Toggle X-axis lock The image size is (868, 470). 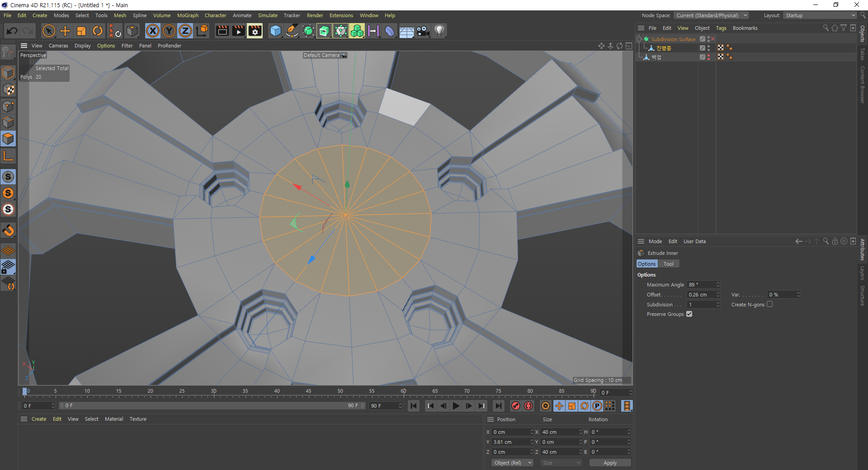click(x=153, y=31)
